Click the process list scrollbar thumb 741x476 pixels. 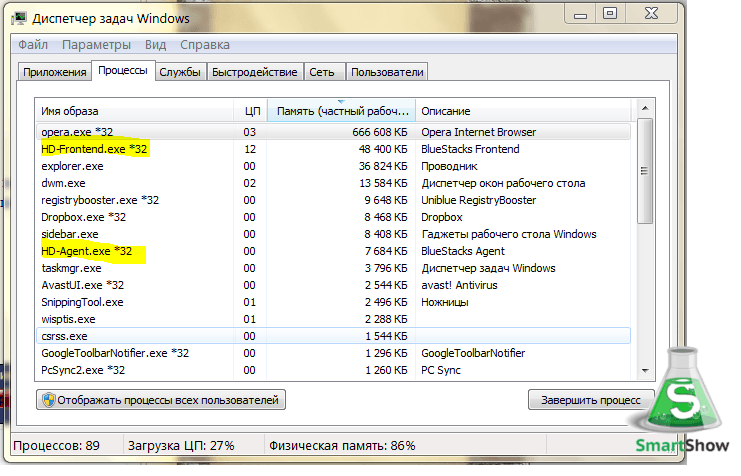pos(645,171)
